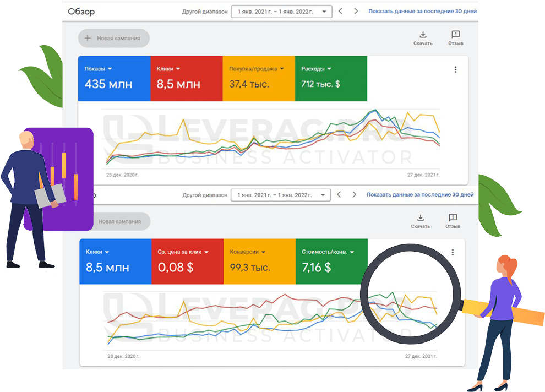This screenshot has width=545, height=392.
Task: Open the lower date range dropdown 1 янв. 2021
Action: [x=281, y=195]
